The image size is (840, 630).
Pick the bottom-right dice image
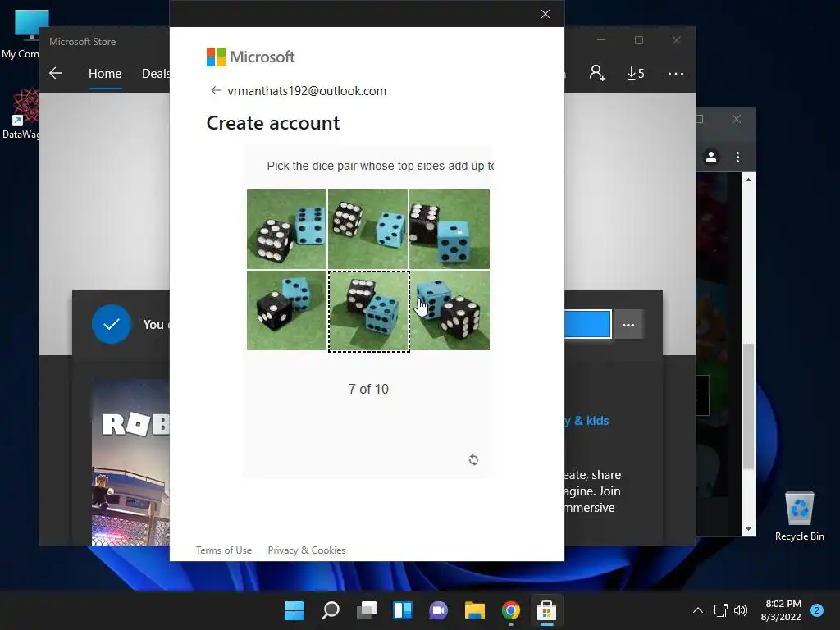[x=450, y=311]
